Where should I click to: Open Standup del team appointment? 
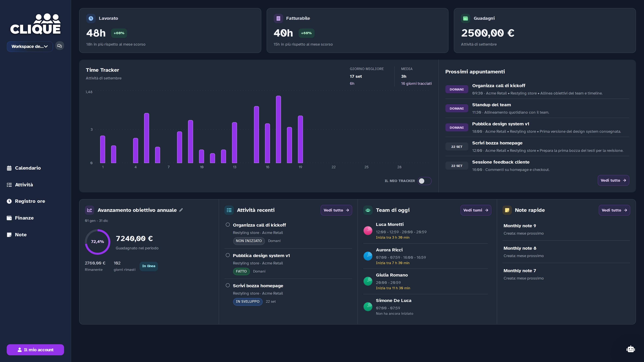(x=537, y=108)
